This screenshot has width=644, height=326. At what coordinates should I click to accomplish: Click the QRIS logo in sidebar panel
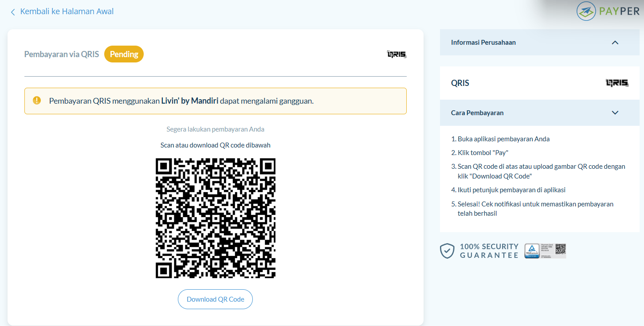(x=617, y=83)
